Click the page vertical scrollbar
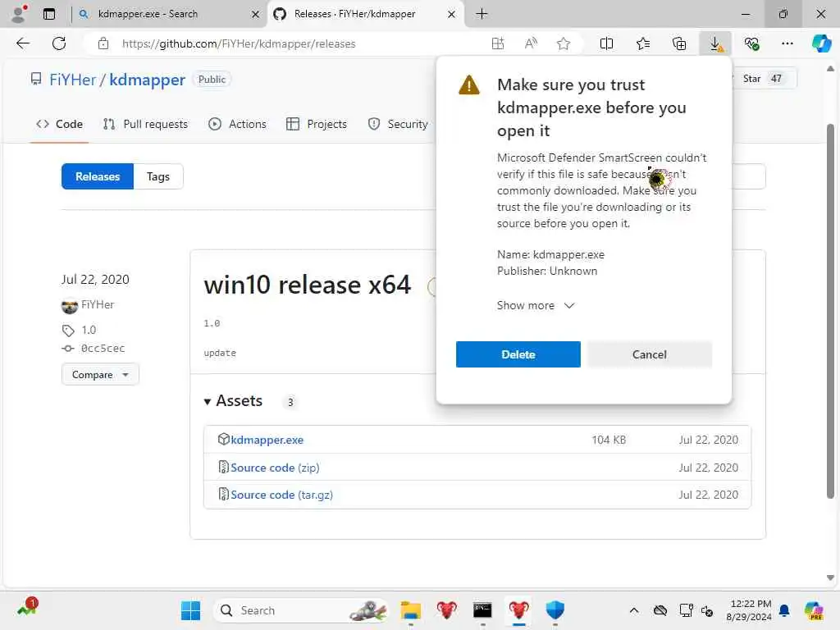The width and height of the screenshot is (840, 630). pos(830,311)
